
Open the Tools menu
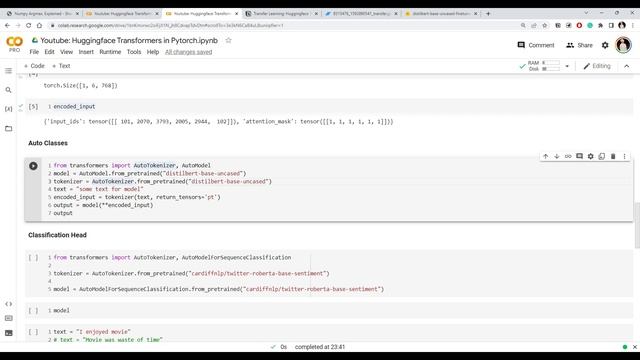coord(134,52)
